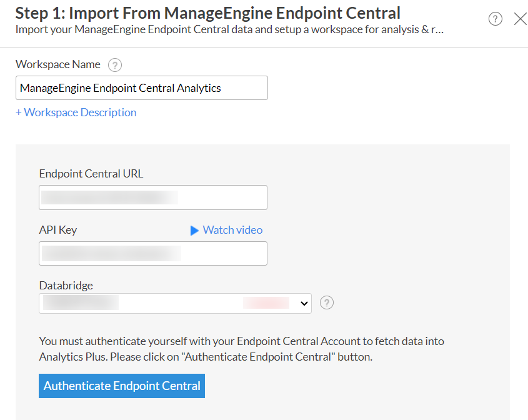528x420 pixels.
Task: Click the authentication instruction paragraph
Action: pos(241,349)
